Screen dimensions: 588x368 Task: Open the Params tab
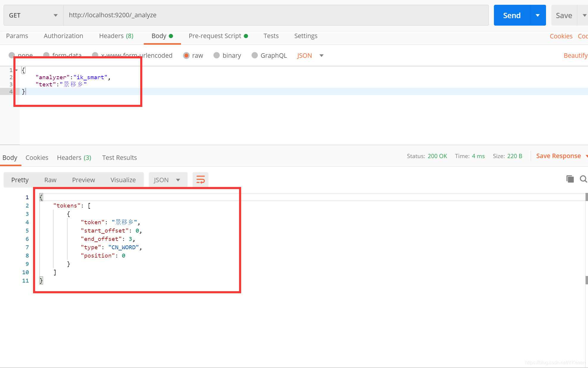point(17,36)
